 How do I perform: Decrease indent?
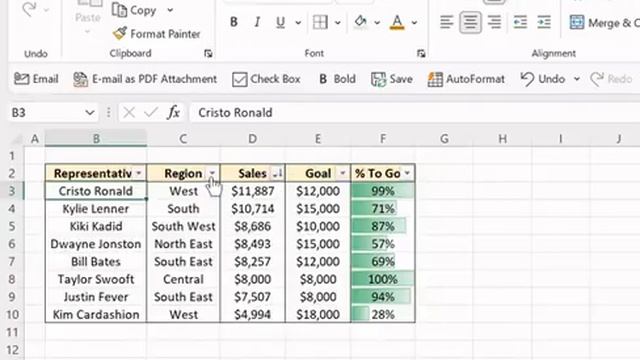click(520, 22)
